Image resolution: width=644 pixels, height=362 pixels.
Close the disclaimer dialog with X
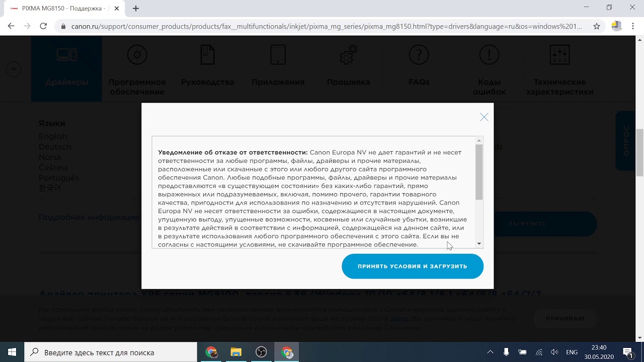click(x=484, y=117)
